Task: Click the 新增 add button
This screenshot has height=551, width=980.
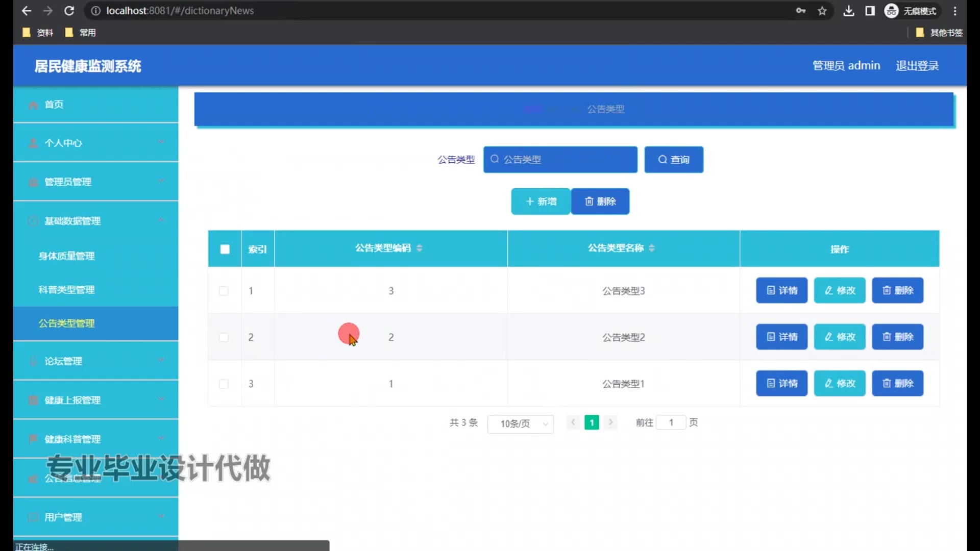Action: (541, 202)
